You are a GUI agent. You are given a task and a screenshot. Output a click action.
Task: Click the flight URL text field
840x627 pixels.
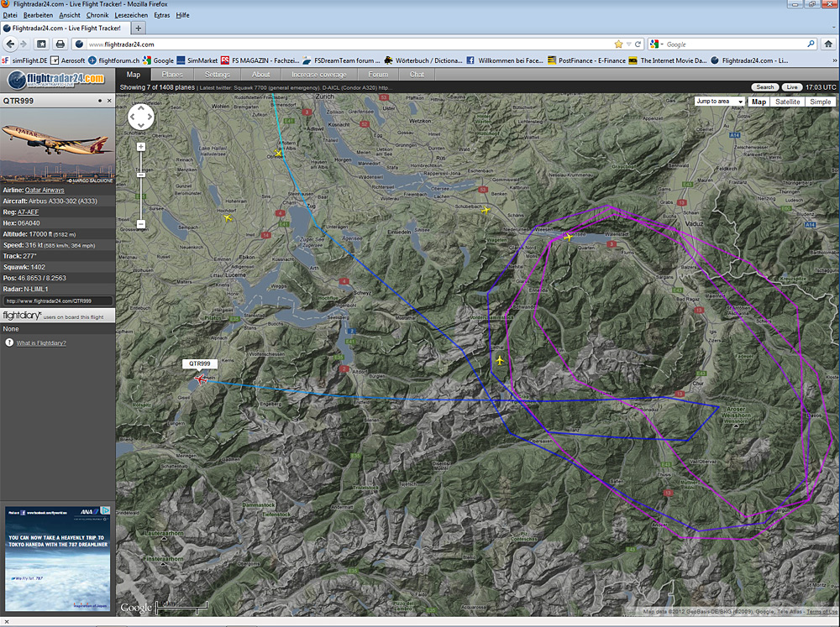pos(57,301)
